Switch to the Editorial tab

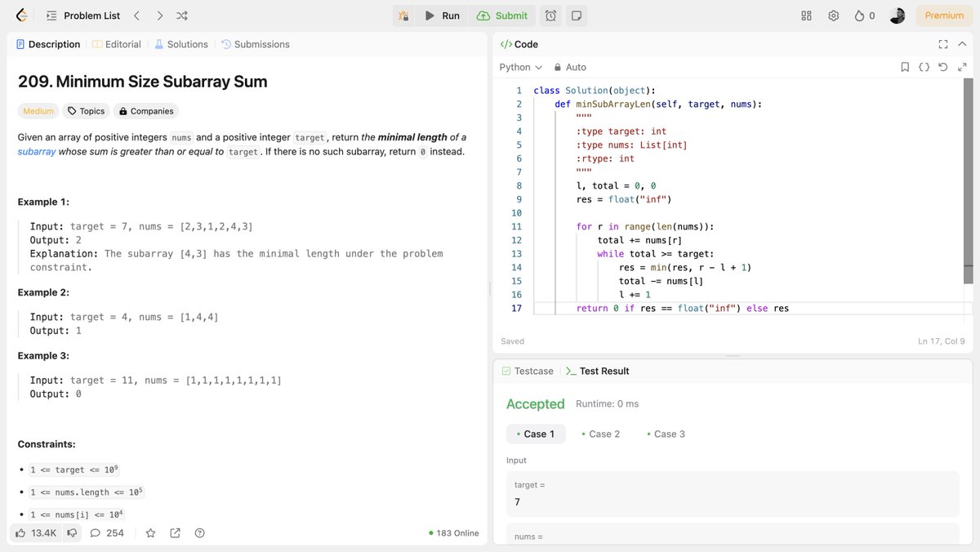[117, 44]
